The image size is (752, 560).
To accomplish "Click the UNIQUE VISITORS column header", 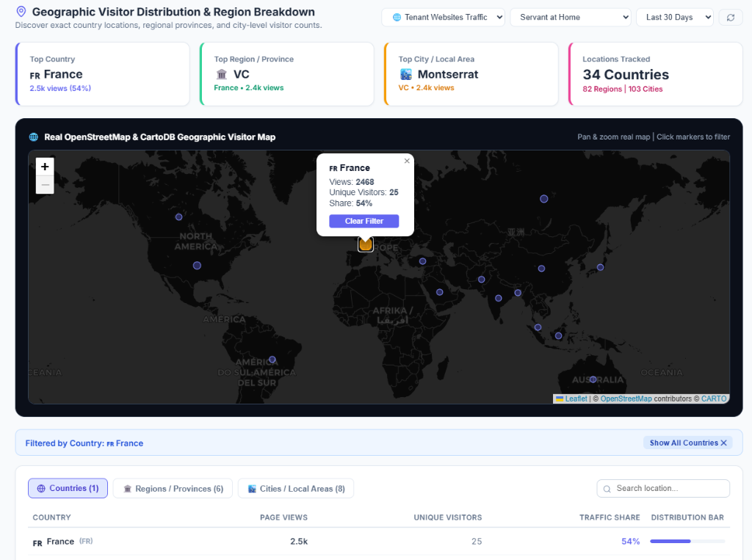I will point(448,517).
